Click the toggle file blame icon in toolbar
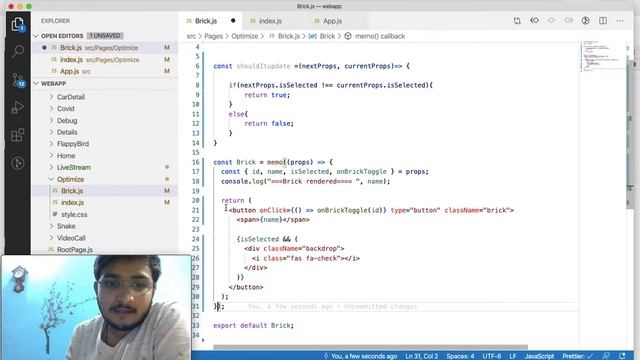The height and width of the screenshot is (360, 640). 585,21
